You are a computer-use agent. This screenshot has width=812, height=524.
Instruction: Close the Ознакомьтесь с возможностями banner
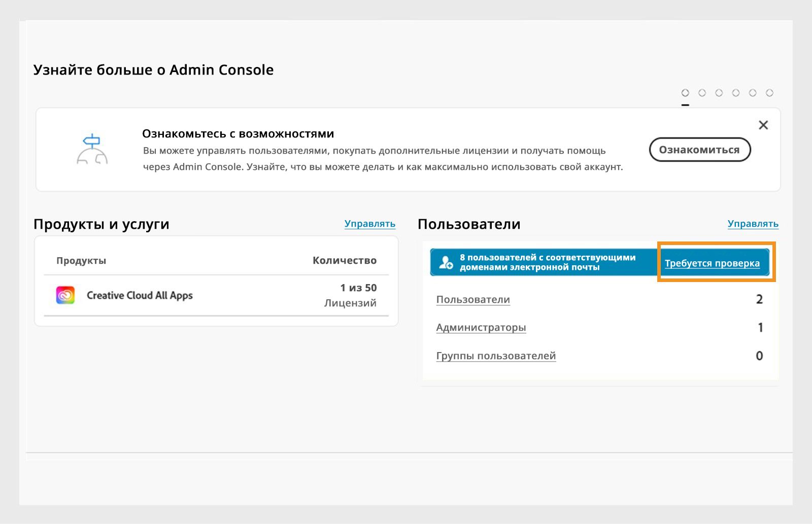click(x=763, y=125)
